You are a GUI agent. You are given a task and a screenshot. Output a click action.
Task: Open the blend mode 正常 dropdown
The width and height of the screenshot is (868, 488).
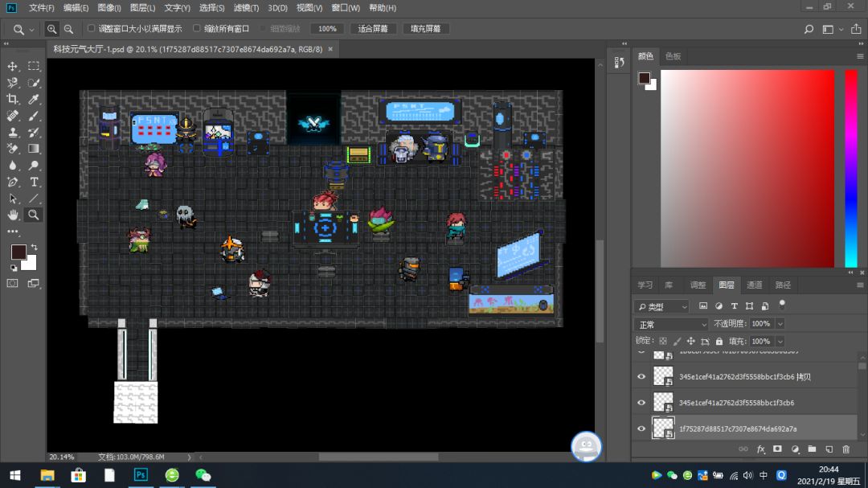[671, 324]
